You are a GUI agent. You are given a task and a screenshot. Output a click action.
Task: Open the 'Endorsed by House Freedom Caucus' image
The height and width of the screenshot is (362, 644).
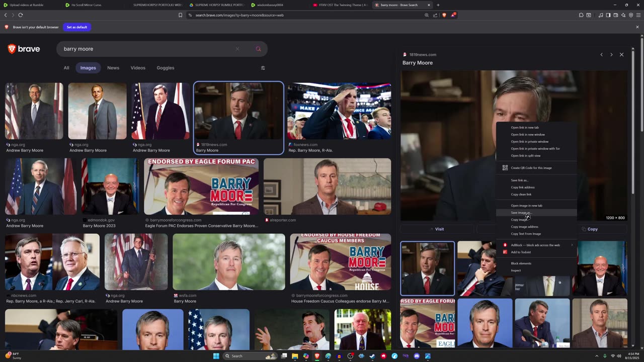coord(340,262)
